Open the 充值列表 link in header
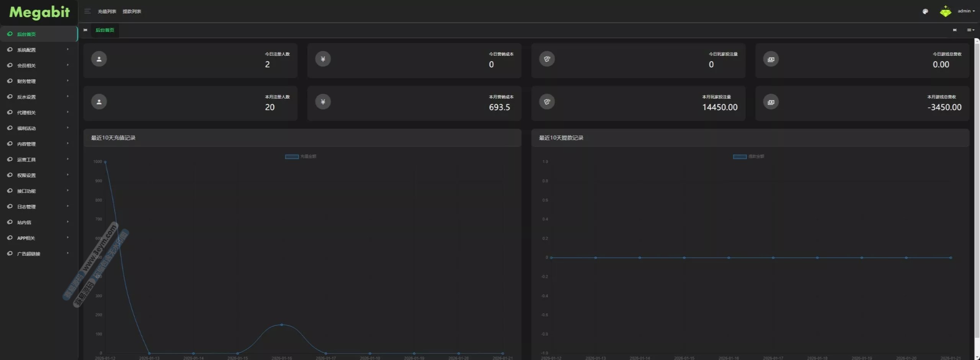 [x=107, y=11]
